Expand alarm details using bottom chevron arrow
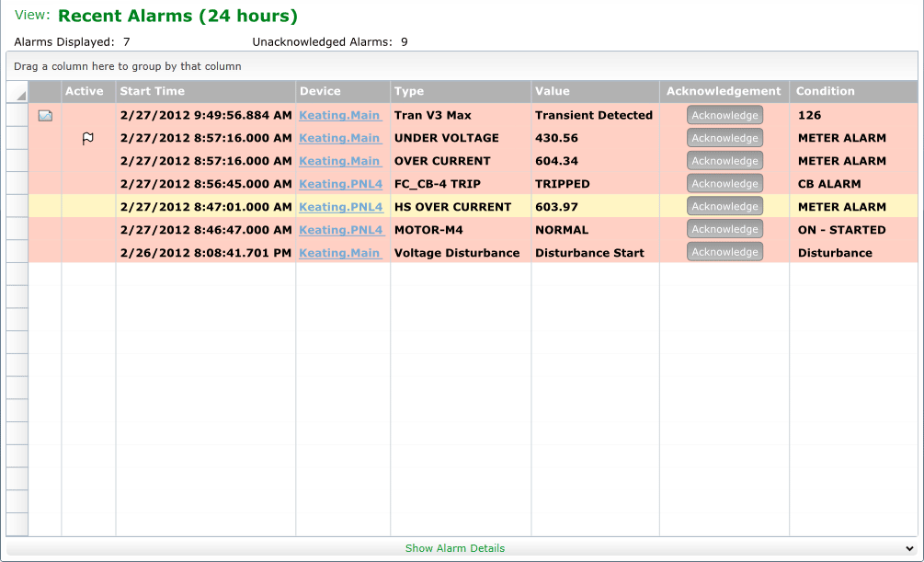 (x=909, y=548)
